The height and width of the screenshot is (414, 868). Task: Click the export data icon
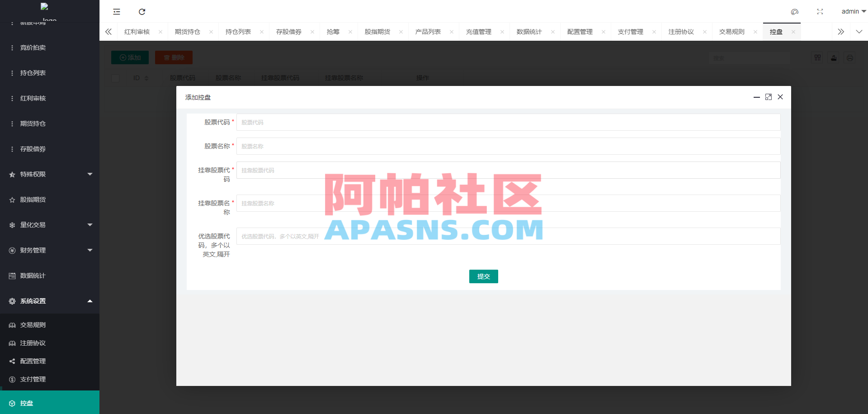[833, 58]
